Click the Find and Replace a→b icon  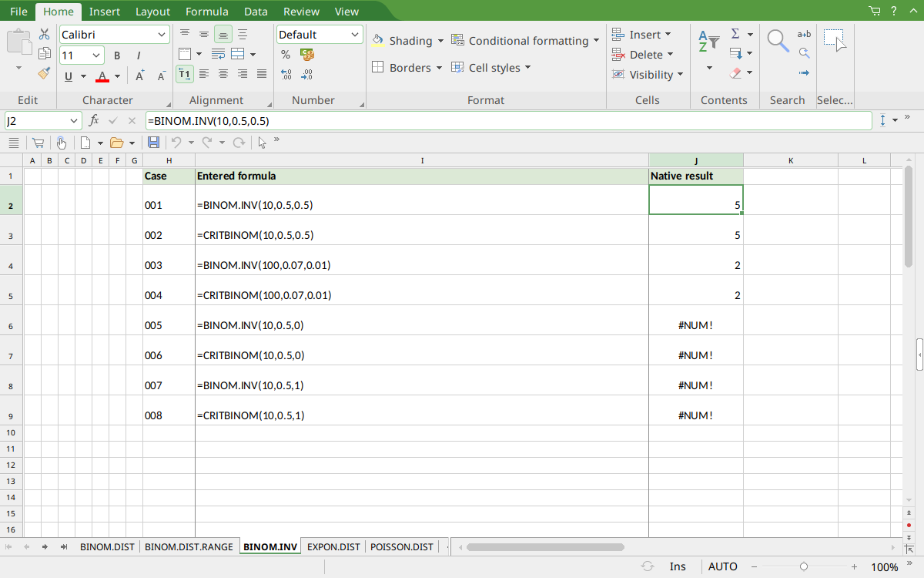coord(804,34)
